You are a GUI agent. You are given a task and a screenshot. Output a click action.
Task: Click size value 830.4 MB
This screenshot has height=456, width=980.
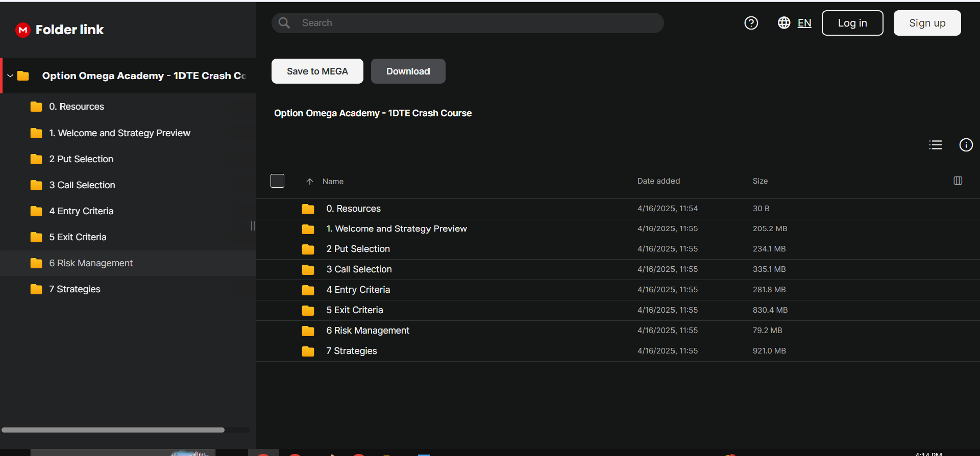click(x=770, y=310)
